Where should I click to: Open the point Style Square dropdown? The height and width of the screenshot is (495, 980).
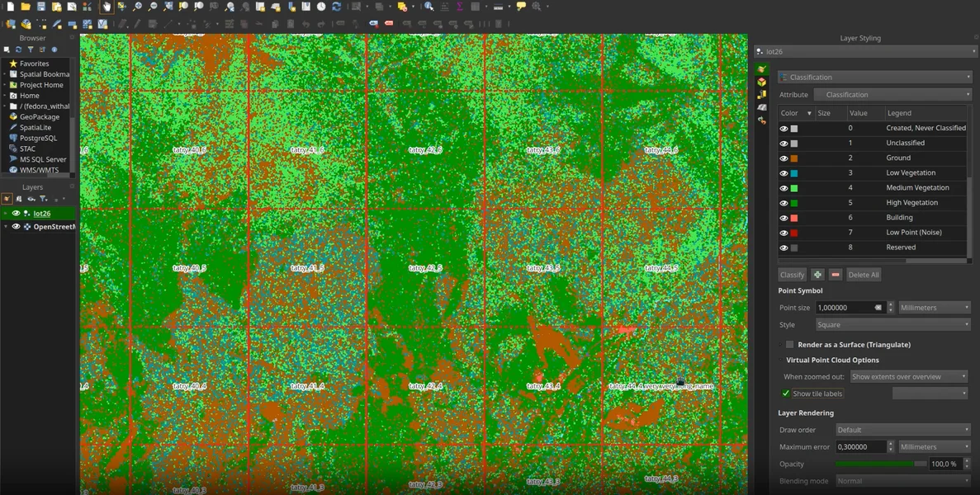893,325
